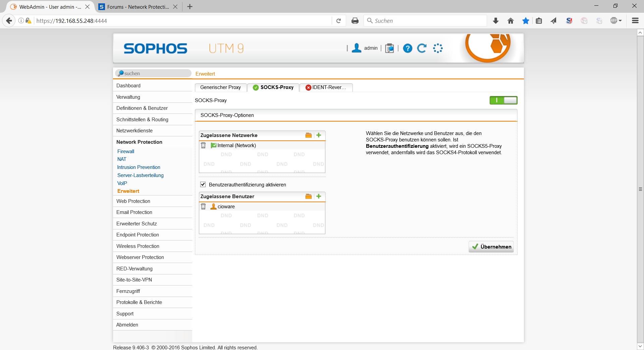The height and width of the screenshot is (350, 644).
Task: Open a new browser tab
Action: (190, 7)
